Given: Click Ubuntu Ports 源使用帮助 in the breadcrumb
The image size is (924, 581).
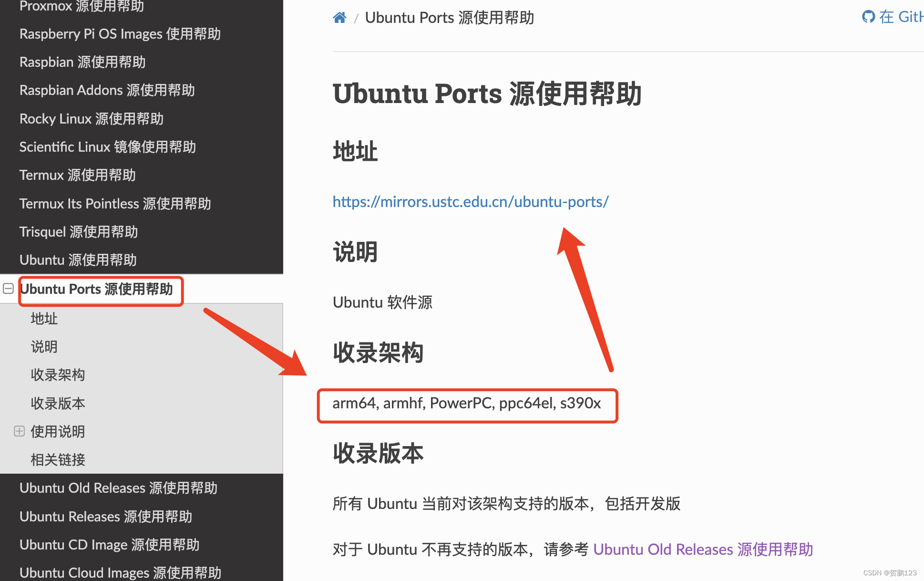Looking at the screenshot, I should (x=449, y=17).
